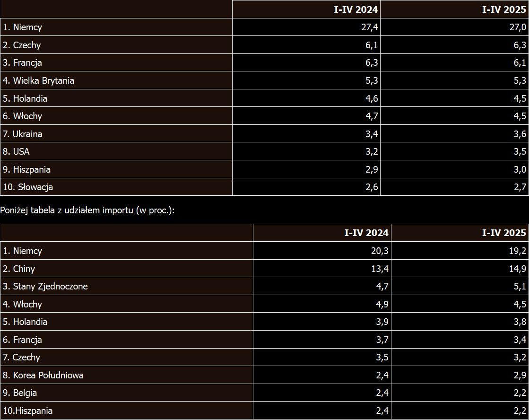Select the '2. Chiny' import row label
Viewport: 529px width, 420px height.
point(19,269)
